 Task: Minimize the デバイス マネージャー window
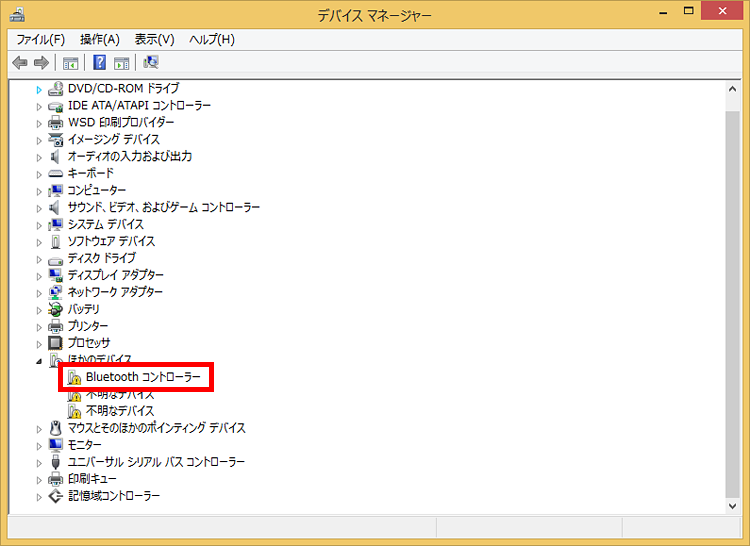point(663,12)
